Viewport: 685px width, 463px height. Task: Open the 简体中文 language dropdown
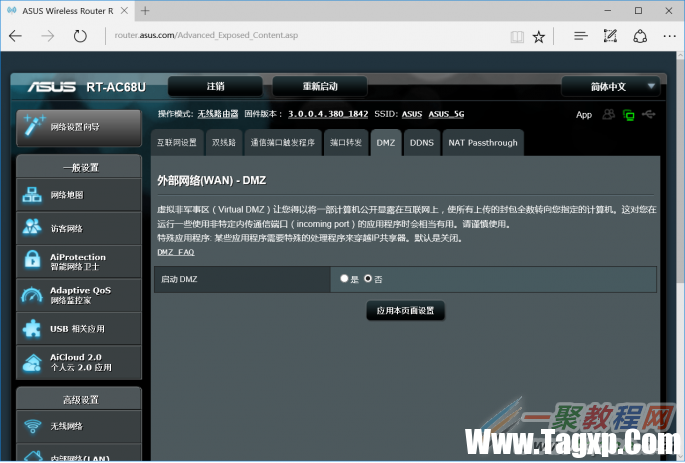610,86
